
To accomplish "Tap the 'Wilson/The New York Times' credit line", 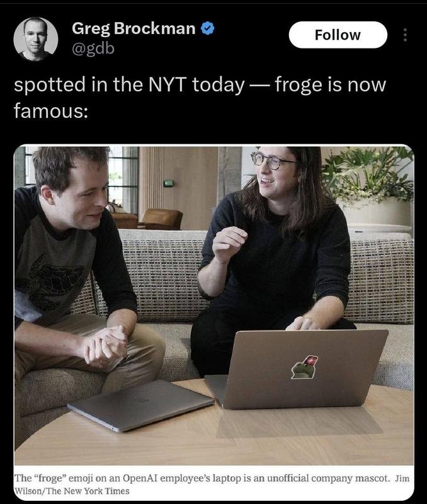I will tap(72, 491).
